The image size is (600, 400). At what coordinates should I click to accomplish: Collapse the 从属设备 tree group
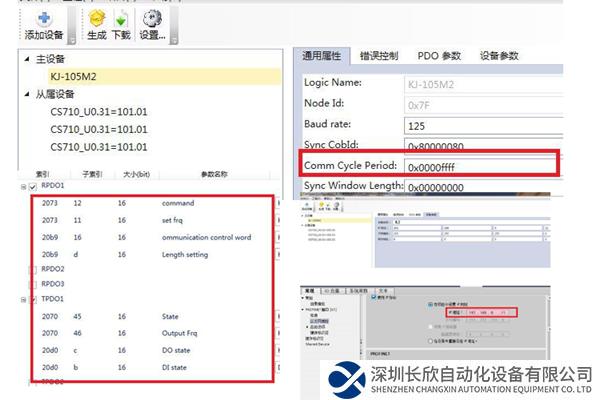27,95
